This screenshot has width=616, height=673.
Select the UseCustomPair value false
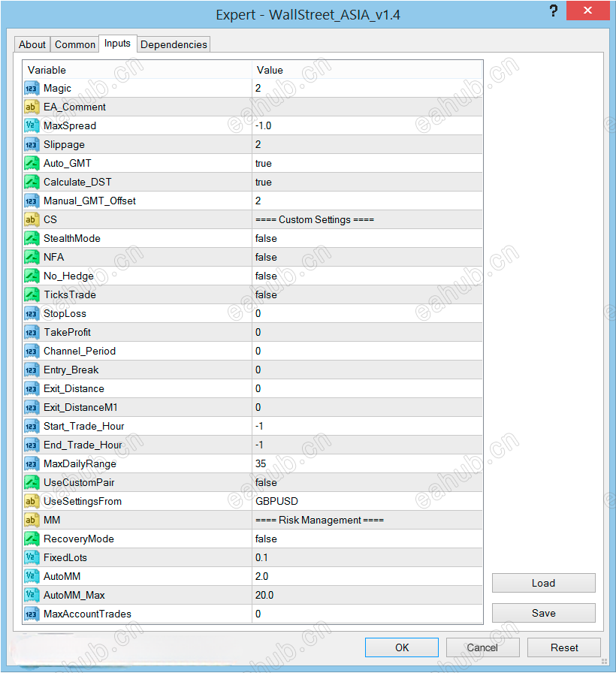(x=266, y=483)
